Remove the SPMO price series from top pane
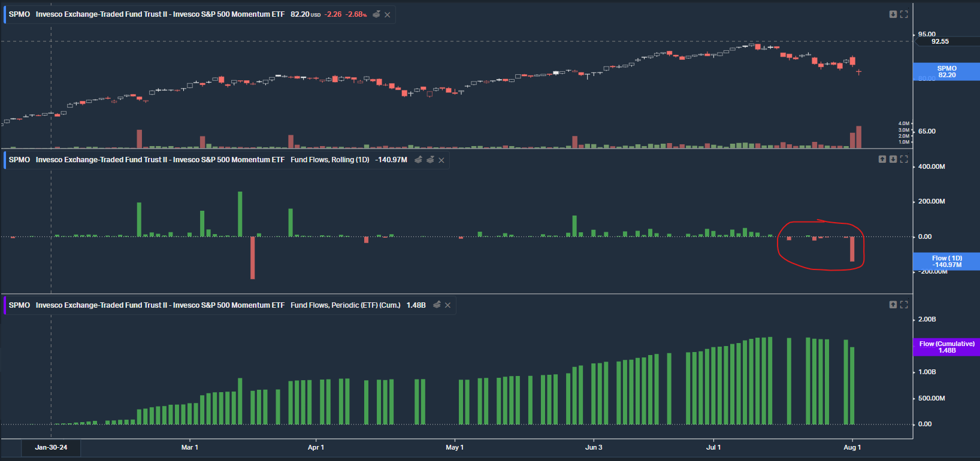This screenshot has height=461, width=980. (x=388, y=15)
